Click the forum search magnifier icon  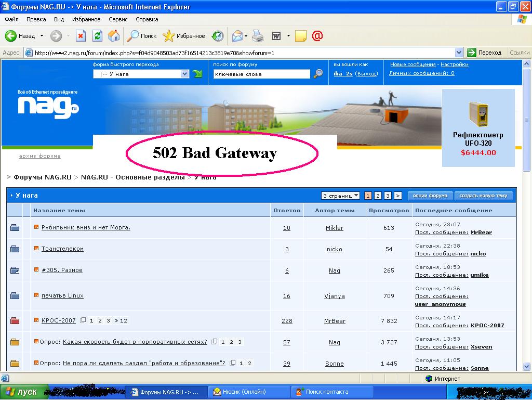click(x=318, y=73)
